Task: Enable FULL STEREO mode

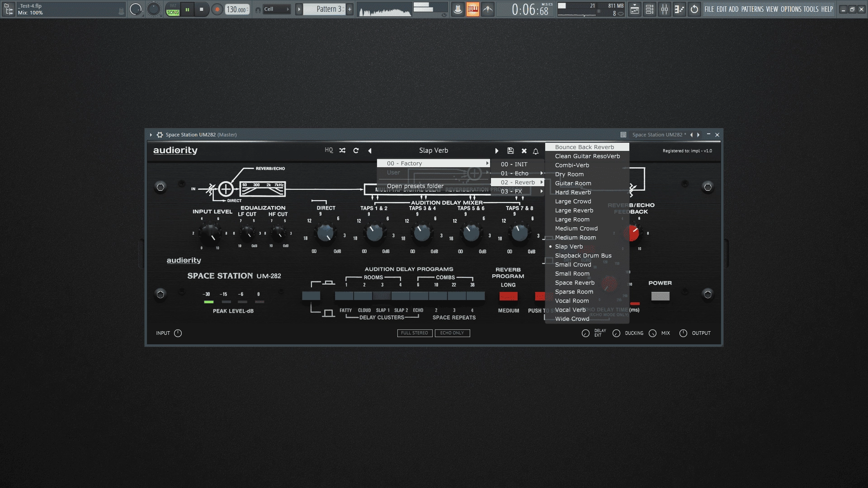Action: pos(415,333)
